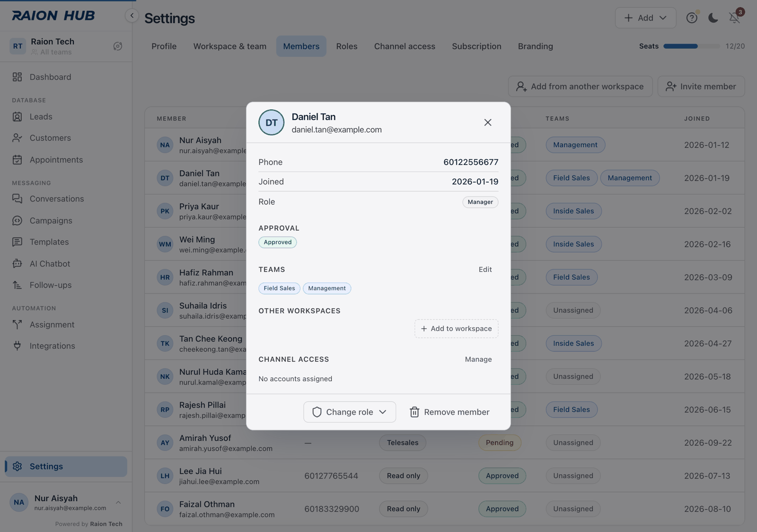
Task: Open the Branding tab
Action: point(535,46)
